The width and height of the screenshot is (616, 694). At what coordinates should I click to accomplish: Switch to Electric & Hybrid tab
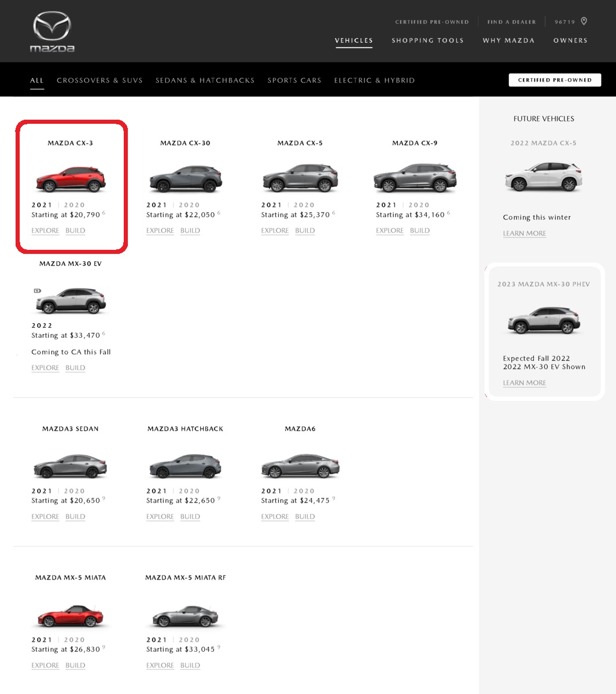(374, 80)
